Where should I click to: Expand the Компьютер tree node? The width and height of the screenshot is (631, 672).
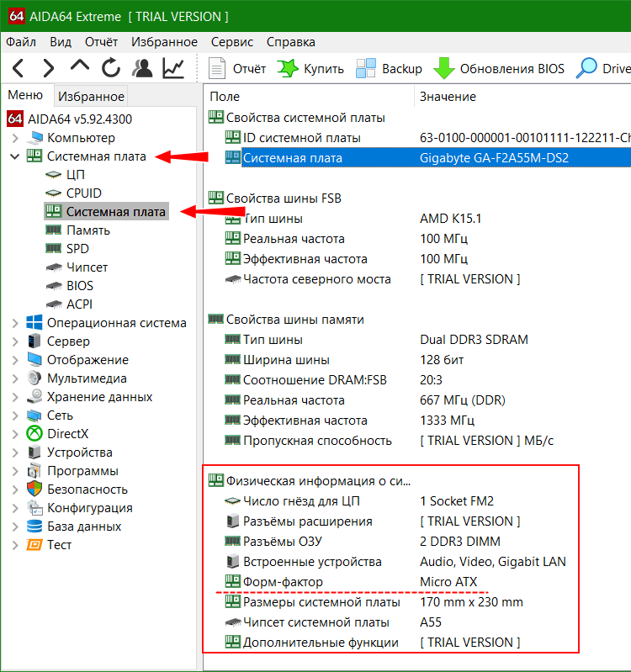[15, 138]
